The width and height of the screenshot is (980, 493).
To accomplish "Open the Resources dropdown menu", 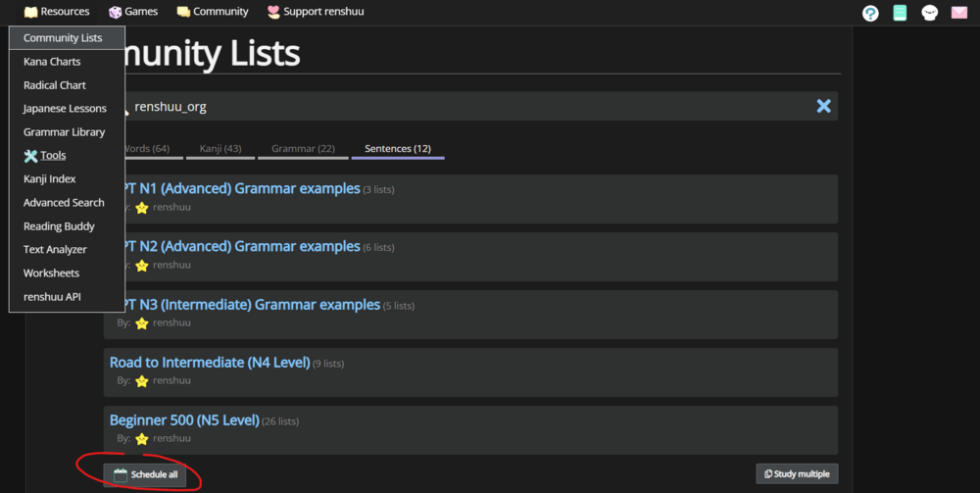I will [57, 11].
